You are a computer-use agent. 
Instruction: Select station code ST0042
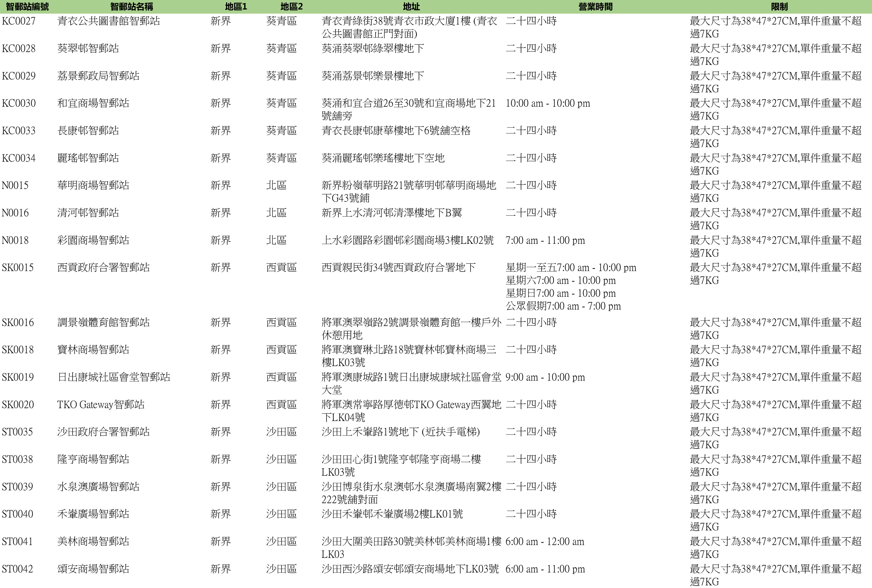click(17, 569)
